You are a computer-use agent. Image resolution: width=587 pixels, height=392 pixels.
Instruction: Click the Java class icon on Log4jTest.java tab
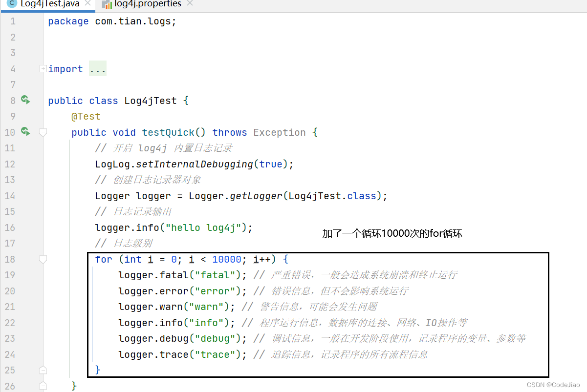(12, 4)
